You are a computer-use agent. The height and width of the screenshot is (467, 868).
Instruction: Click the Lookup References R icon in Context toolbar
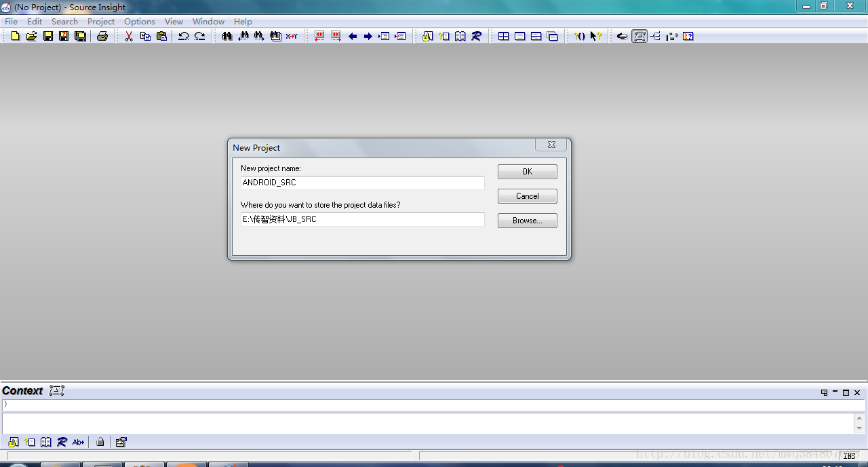pos(62,442)
